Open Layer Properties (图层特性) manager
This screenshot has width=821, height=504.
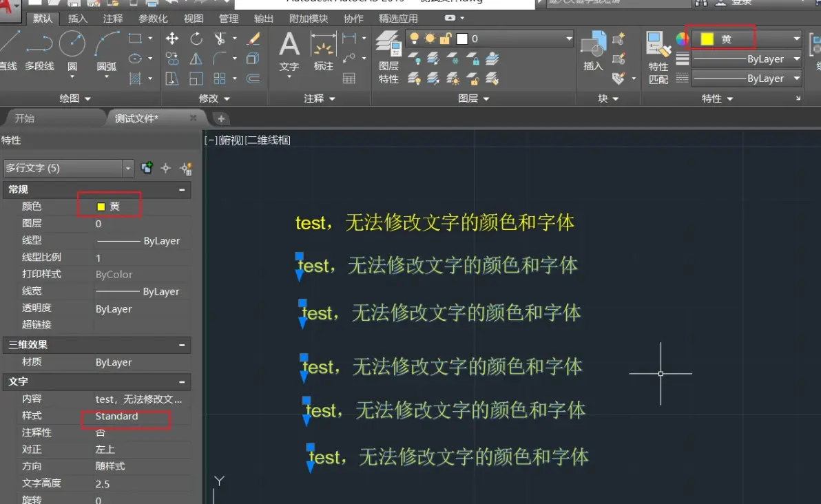pyautogui.click(x=388, y=58)
